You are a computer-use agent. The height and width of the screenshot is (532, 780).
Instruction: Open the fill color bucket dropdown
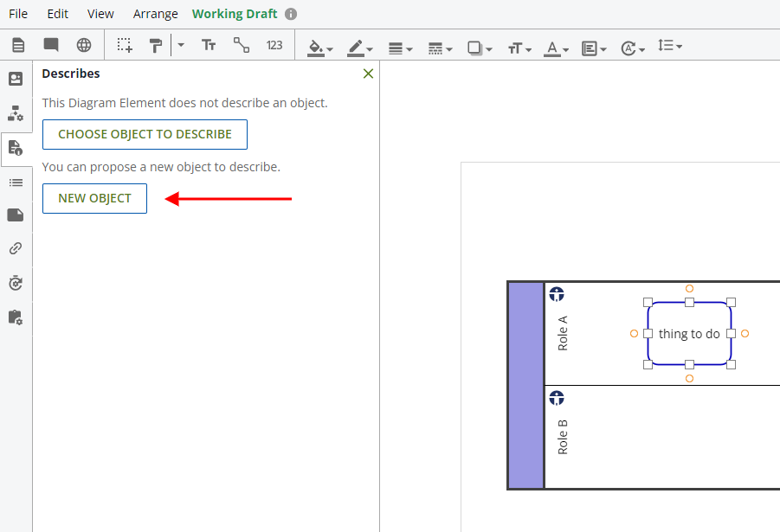[x=320, y=48]
